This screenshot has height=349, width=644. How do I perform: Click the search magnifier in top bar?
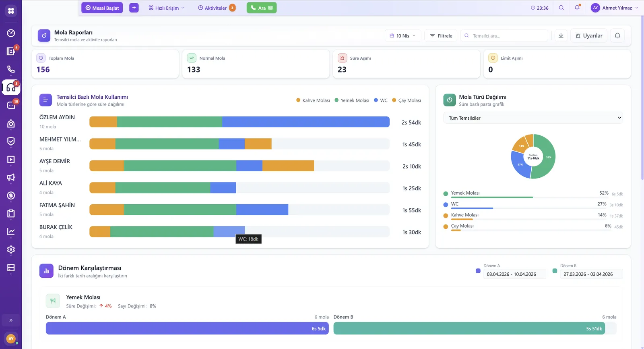(x=561, y=8)
